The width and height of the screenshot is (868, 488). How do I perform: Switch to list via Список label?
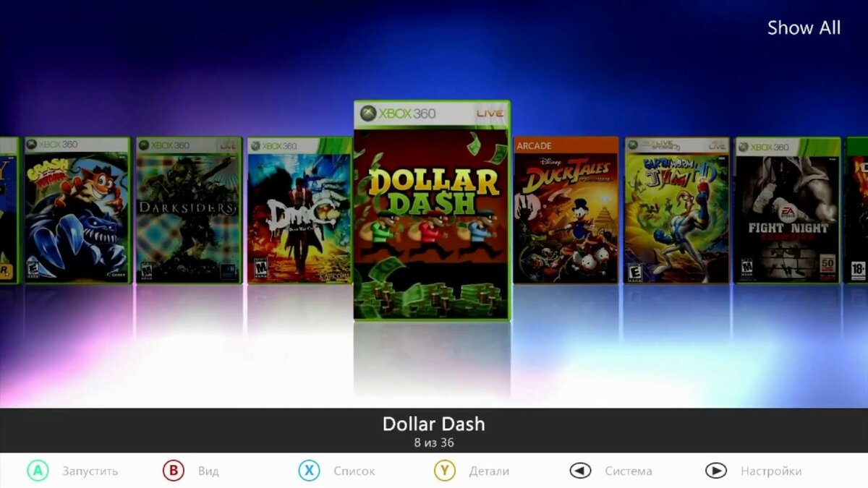[x=354, y=471]
